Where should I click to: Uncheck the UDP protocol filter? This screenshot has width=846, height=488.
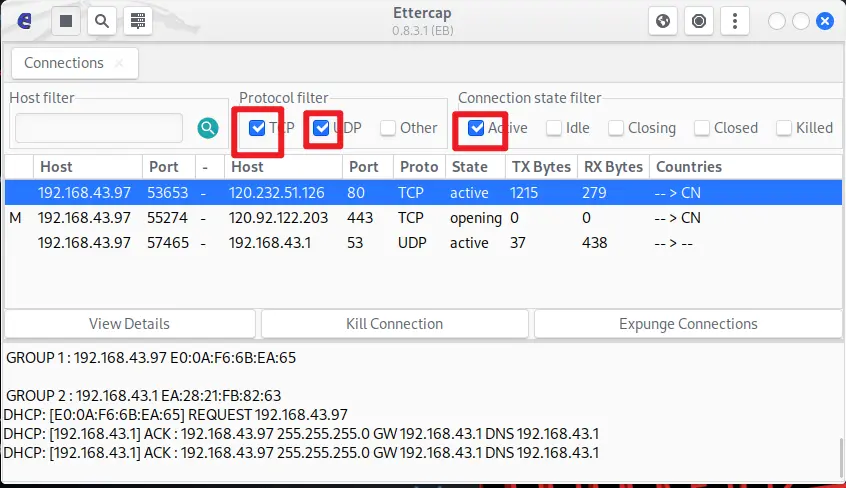tap(321, 128)
